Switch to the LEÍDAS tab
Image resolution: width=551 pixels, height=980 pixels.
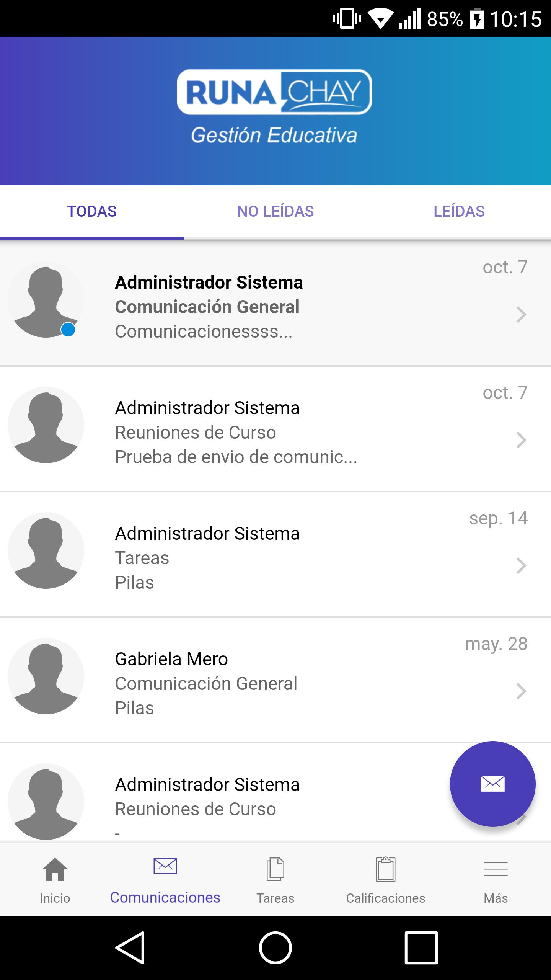click(x=459, y=211)
